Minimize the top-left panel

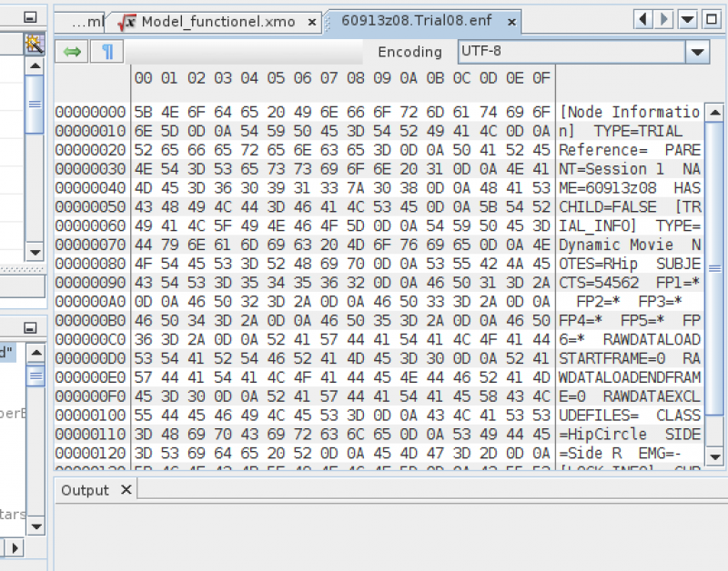(30, 17)
